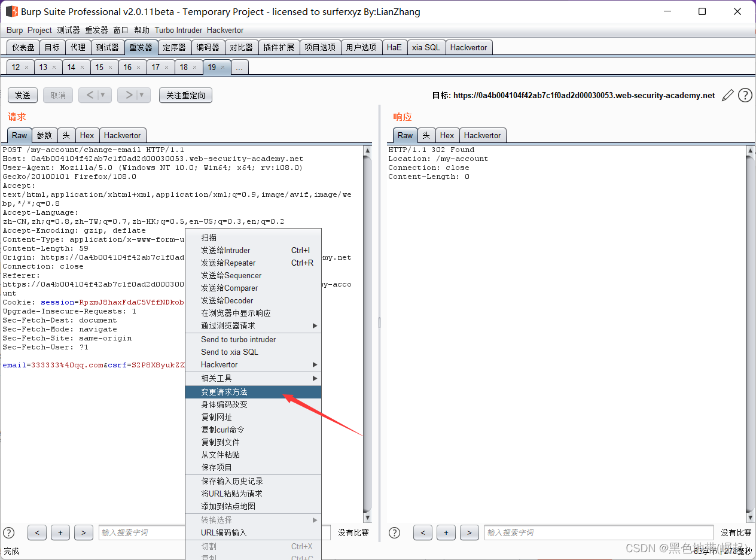
Task: Switch request view to 参数 tab
Action: pyautogui.click(x=44, y=136)
